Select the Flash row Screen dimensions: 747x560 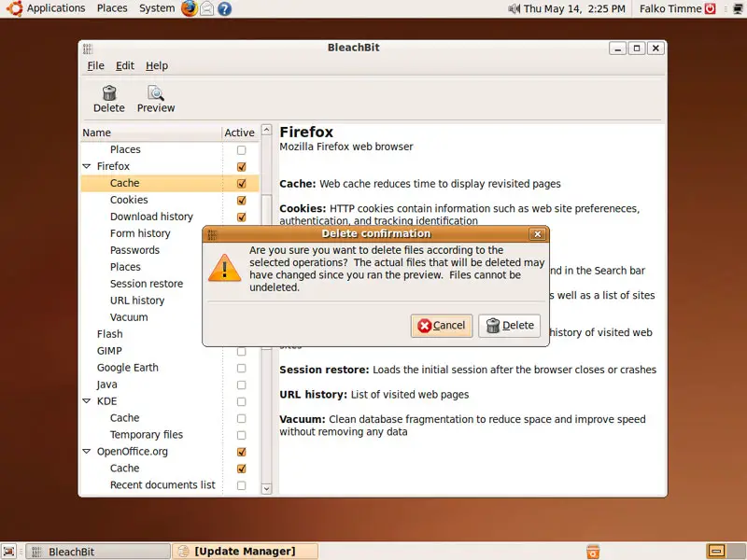pyautogui.click(x=142, y=334)
